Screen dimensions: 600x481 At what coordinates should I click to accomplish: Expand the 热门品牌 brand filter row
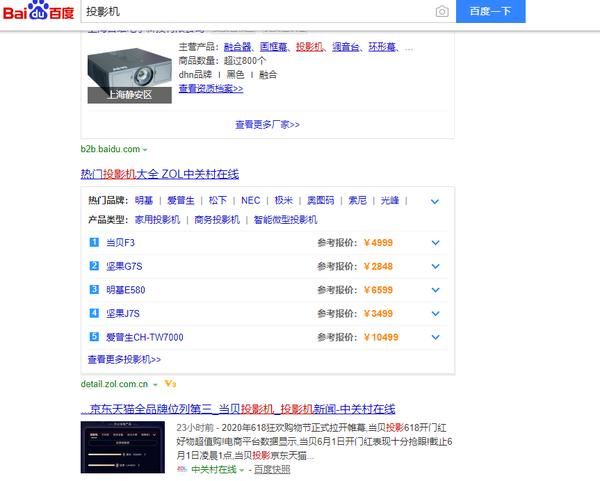coord(434,201)
